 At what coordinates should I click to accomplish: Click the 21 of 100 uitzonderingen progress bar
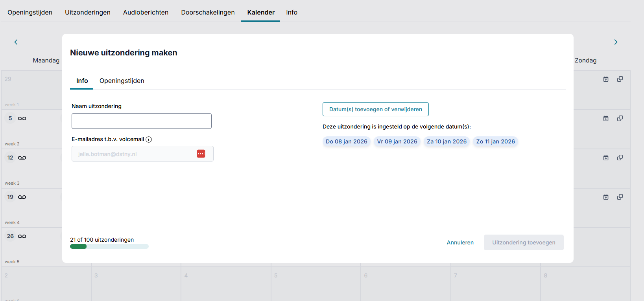pyautogui.click(x=109, y=246)
